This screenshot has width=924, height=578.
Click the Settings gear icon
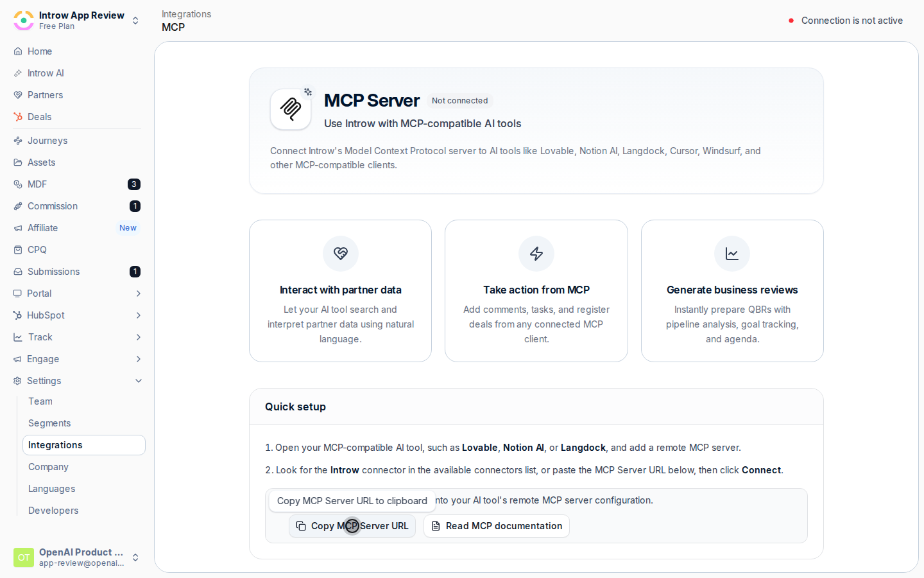[x=17, y=381]
